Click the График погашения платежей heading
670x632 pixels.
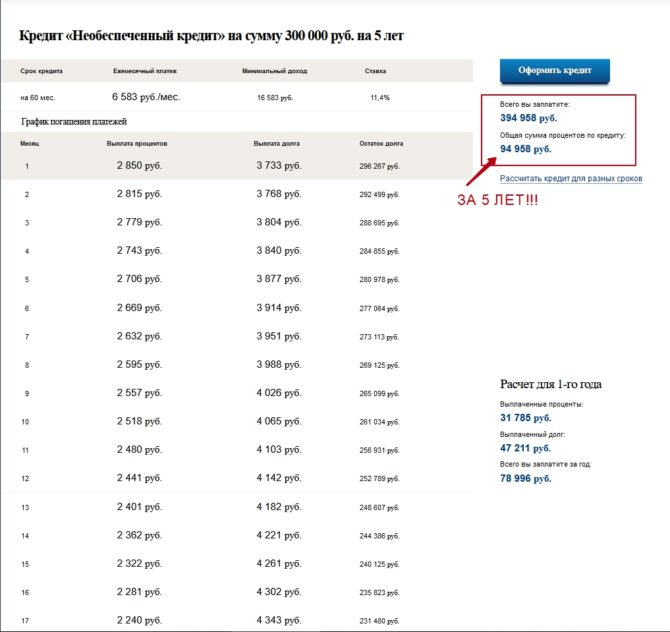click(x=74, y=122)
